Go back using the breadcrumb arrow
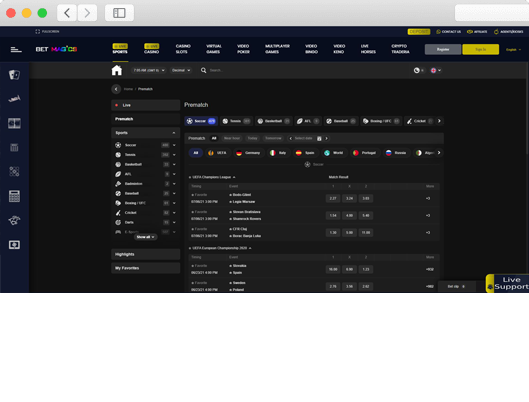The image size is (529, 402). (x=116, y=89)
